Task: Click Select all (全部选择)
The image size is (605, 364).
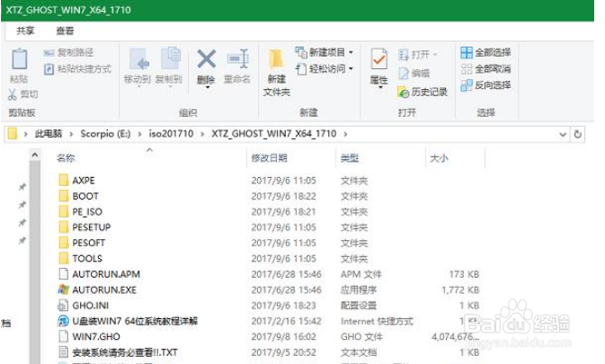Action: pos(486,52)
